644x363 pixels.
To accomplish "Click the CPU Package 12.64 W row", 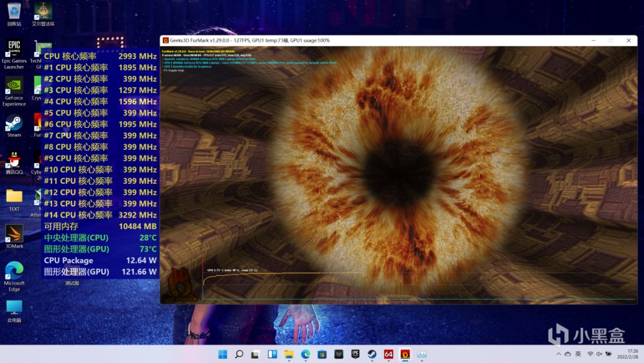I will [100, 260].
